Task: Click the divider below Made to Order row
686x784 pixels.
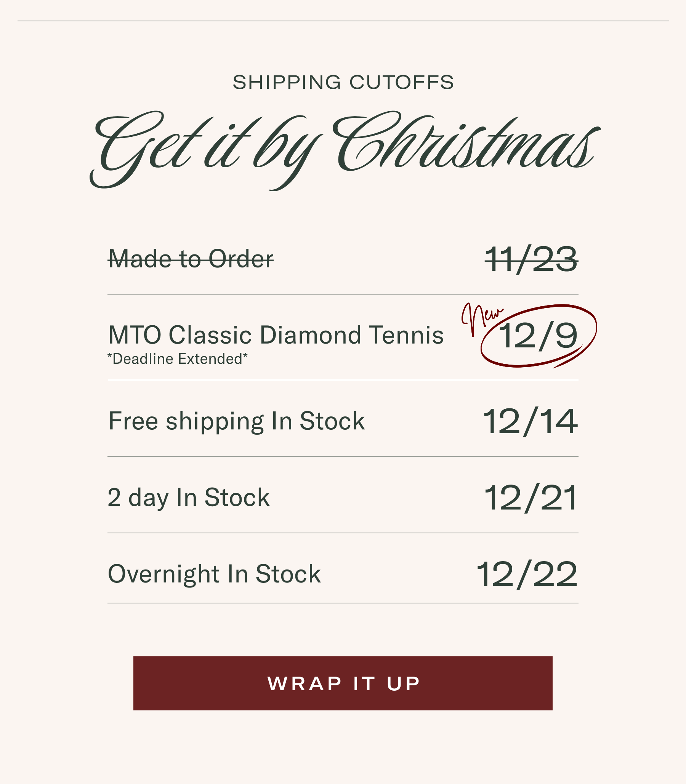Action: click(x=343, y=294)
